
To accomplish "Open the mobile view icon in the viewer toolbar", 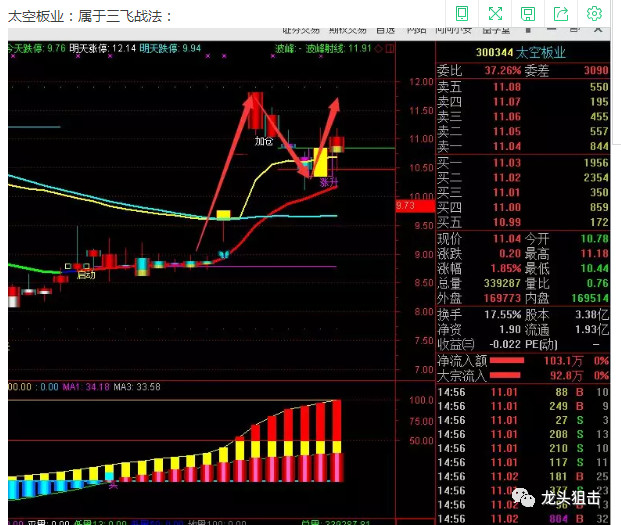I will click(x=462, y=13).
